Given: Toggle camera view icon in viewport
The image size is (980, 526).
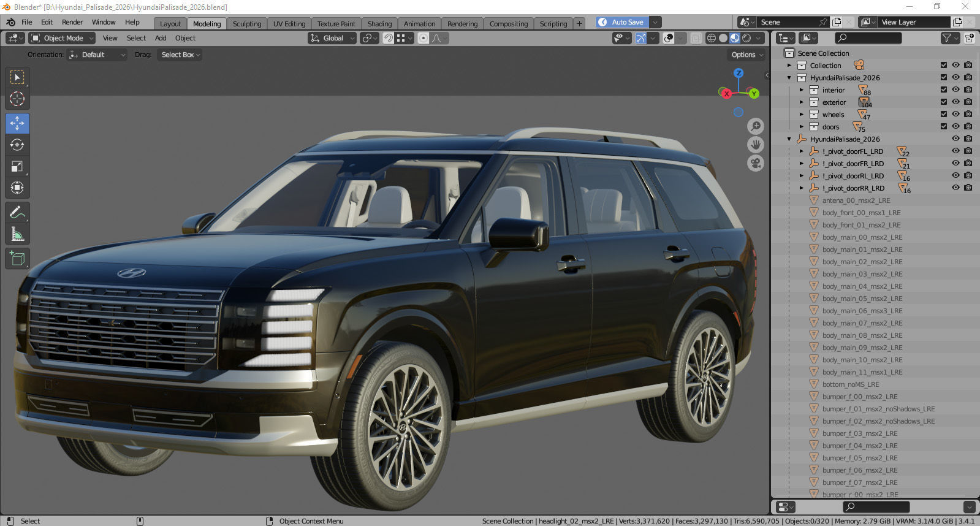Looking at the screenshot, I should coord(756,163).
